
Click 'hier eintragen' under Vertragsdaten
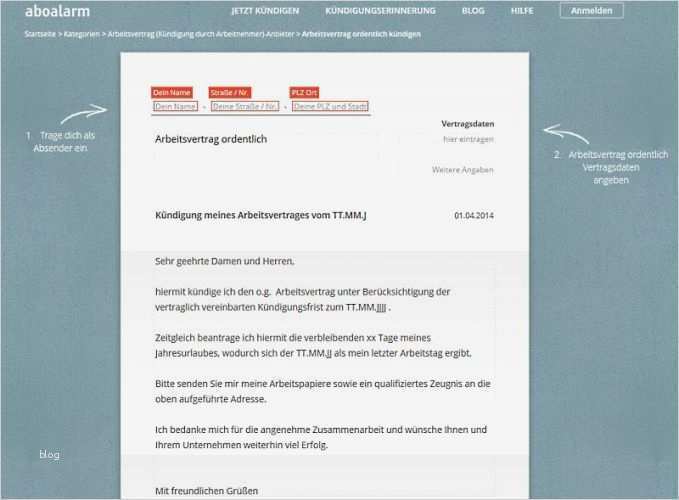[468, 139]
